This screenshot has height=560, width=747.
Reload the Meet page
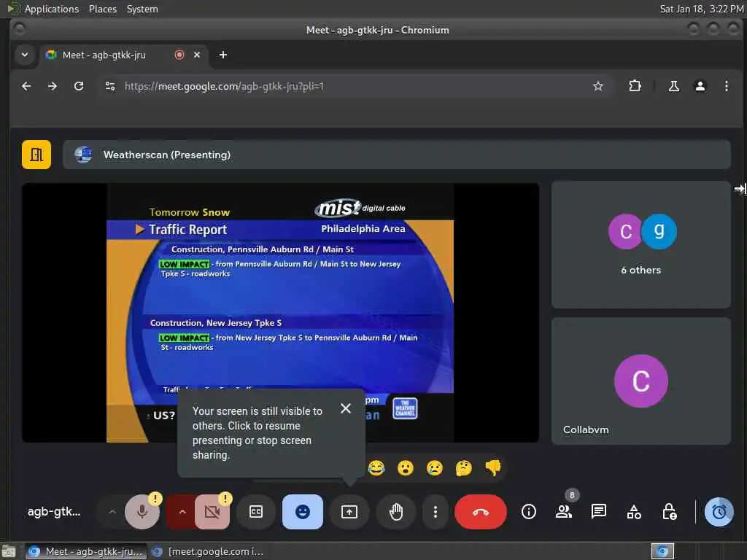79,86
